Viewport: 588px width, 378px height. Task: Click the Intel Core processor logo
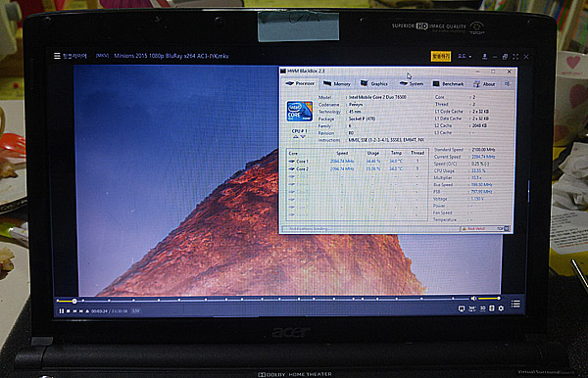[x=300, y=112]
